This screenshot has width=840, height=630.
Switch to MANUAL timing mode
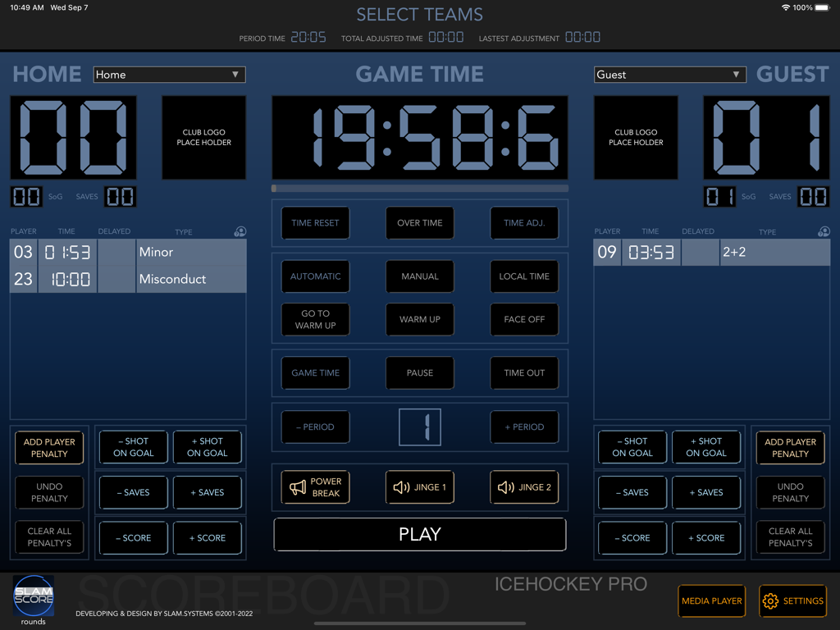(419, 276)
